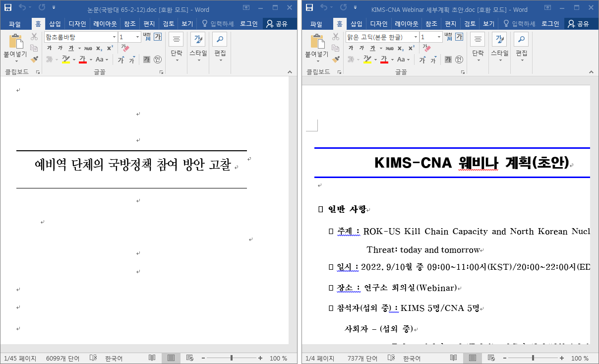This screenshot has height=364, width=599.
Task: Apply Italic formatting in the KIMS-CNA window
Action: coord(361,48)
